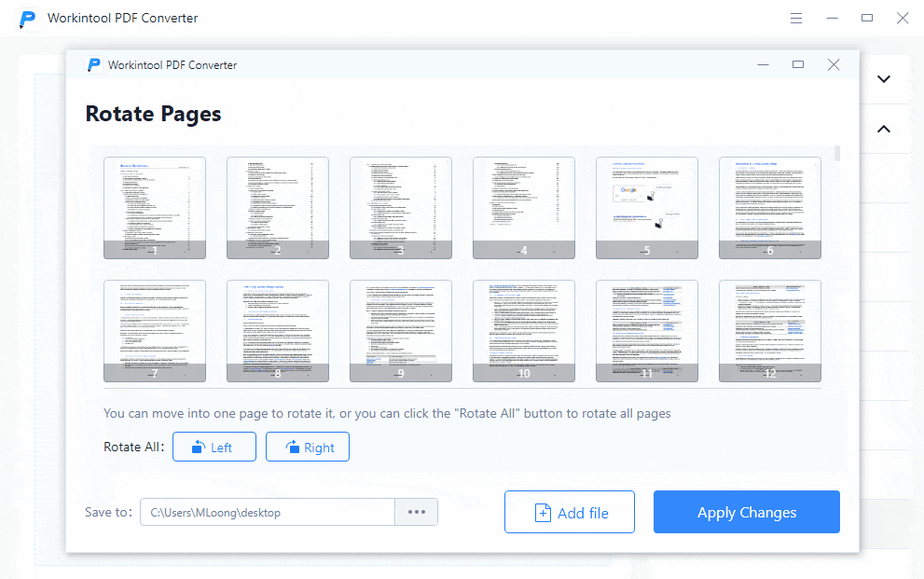Select page 5 thumbnail with Google image
The width and height of the screenshot is (924, 579).
click(647, 207)
